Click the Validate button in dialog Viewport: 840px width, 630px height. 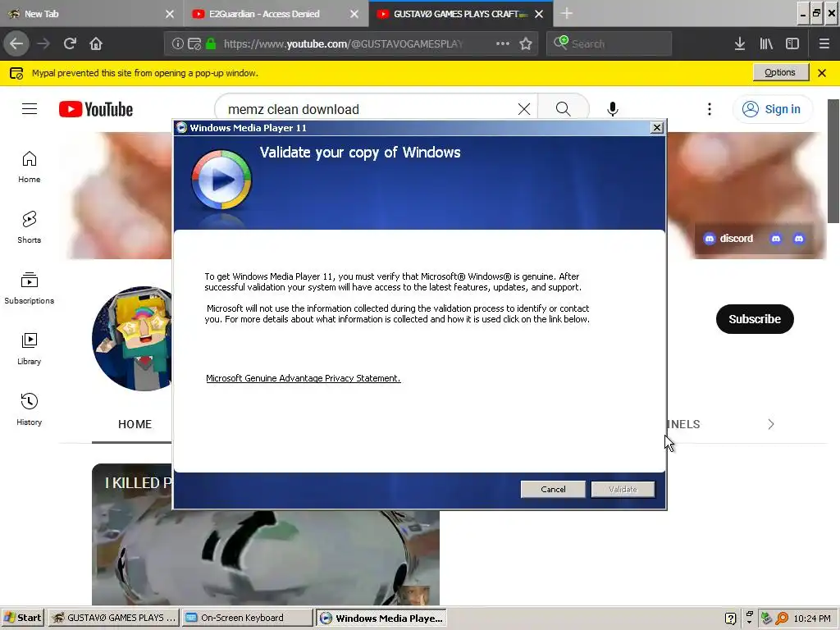pyautogui.click(x=623, y=489)
